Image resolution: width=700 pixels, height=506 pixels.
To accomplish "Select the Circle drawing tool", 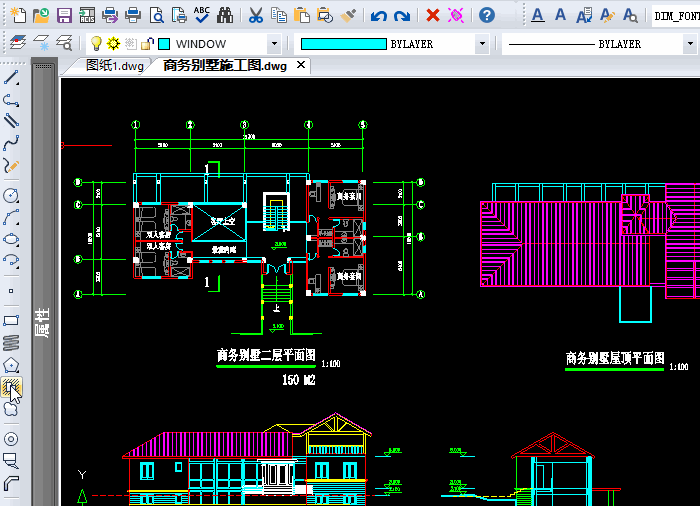I will (x=11, y=195).
